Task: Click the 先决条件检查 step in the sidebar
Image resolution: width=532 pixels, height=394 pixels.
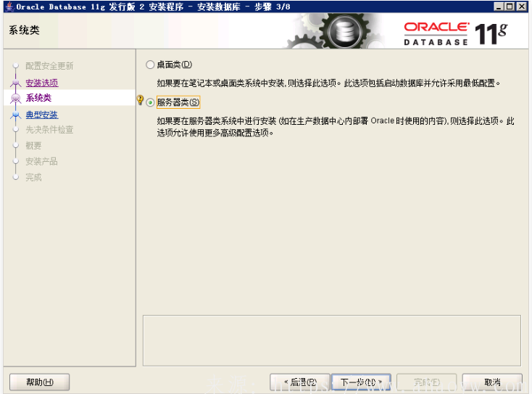Action: click(49, 130)
